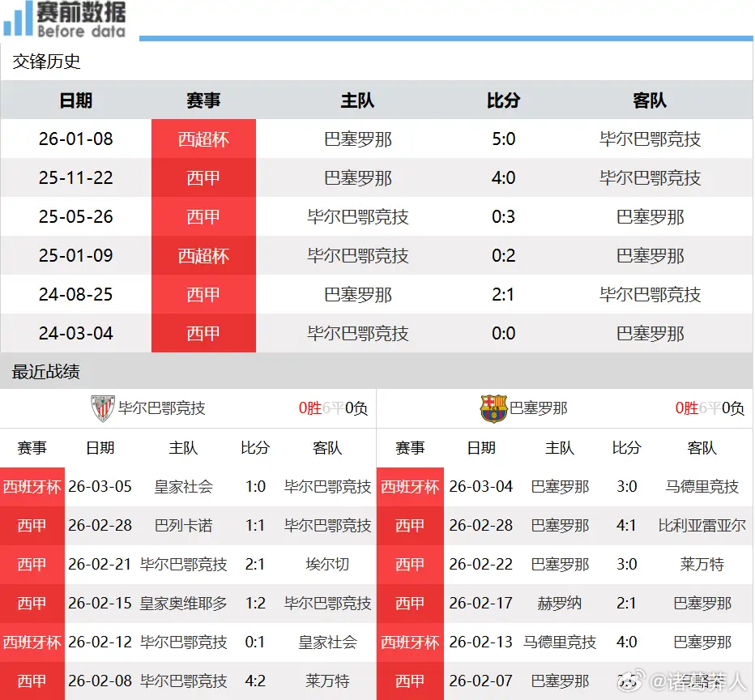The image size is (755, 700).
Task: Open the 0:0 score on the 24-03-04 row
Action: (504, 333)
